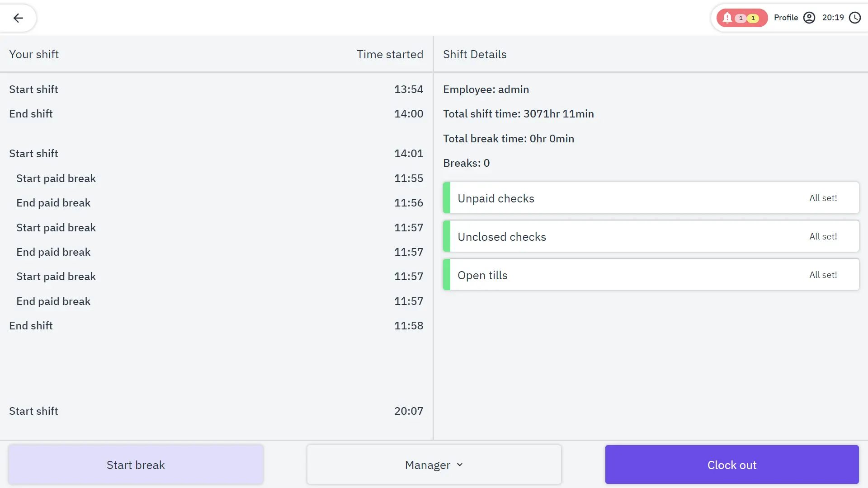Click the Profile text label link
This screenshot has width=868, height=488.
click(x=786, y=18)
